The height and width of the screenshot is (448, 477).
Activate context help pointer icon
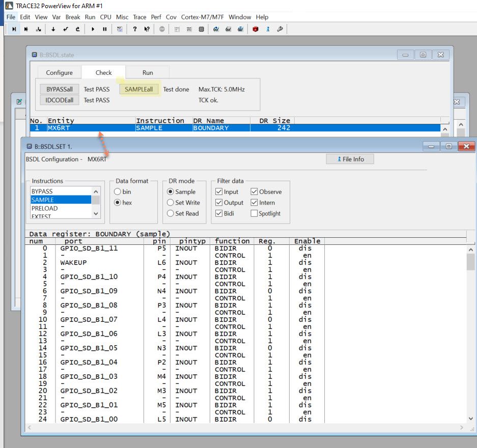tap(147, 29)
